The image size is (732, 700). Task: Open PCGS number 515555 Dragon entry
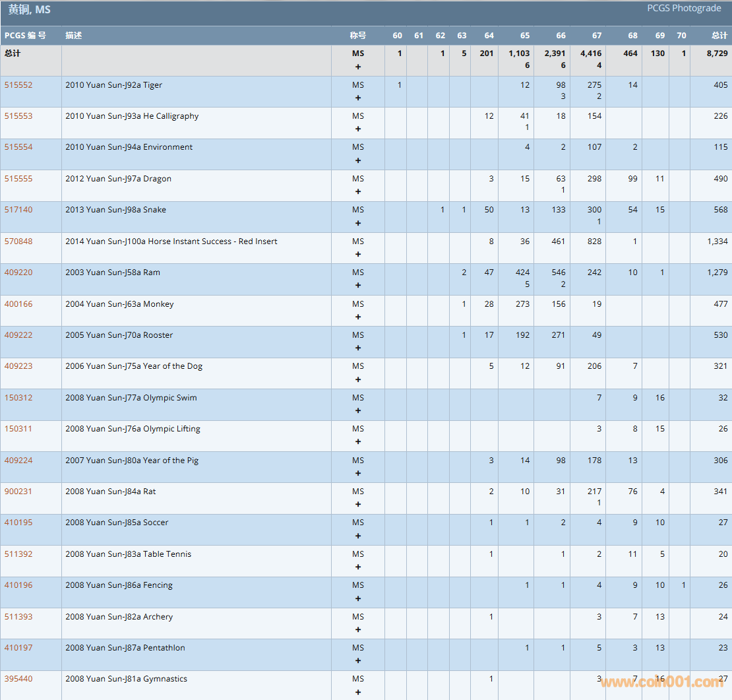click(x=18, y=179)
